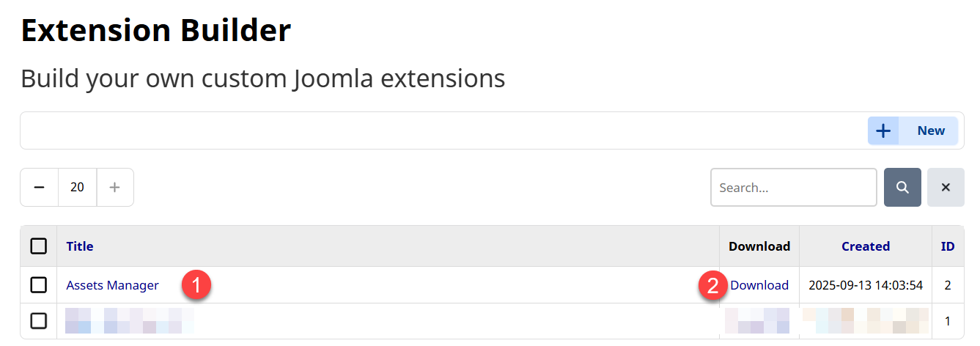Sort the table by Created column
980x346 pixels.
(865, 246)
